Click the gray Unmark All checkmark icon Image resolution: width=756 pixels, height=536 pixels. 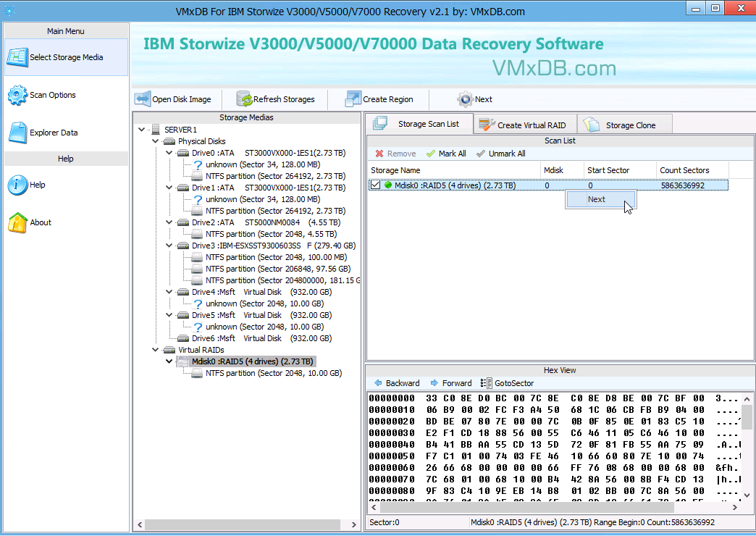(x=481, y=154)
